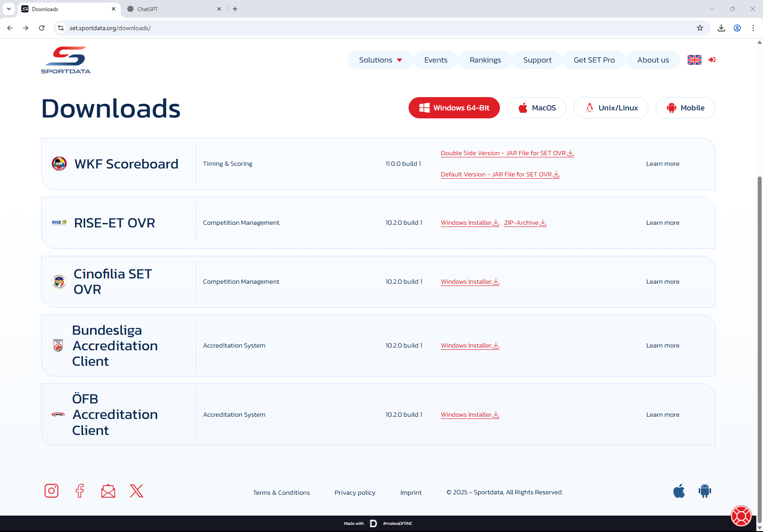The width and height of the screenshot is (763, 532).
Task: Select the Mobile platform filter
Action: pyautogui.click(x=685, y=108)
